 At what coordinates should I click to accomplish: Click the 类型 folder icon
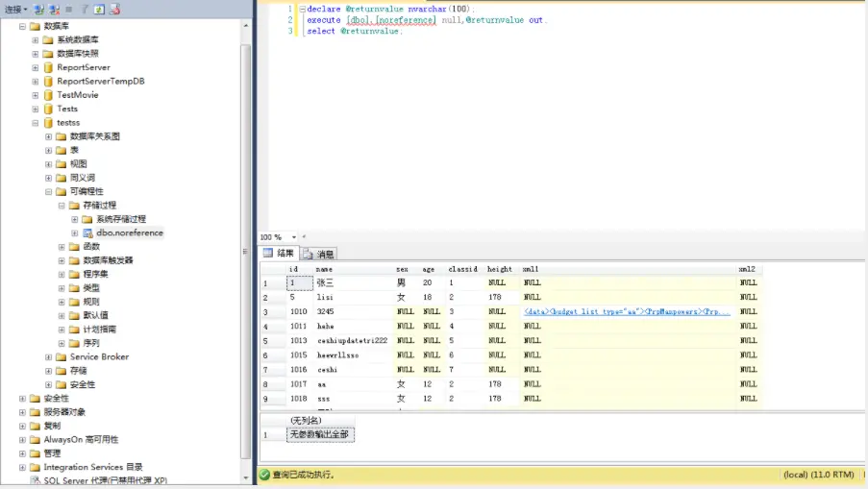click(x=74, y=288)
